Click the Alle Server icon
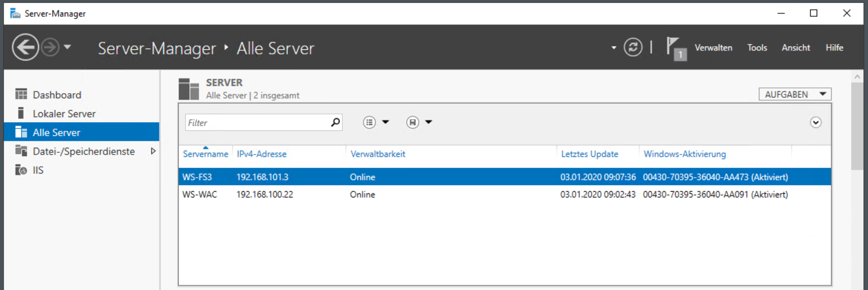868x290 pixels. coord(21,132)
